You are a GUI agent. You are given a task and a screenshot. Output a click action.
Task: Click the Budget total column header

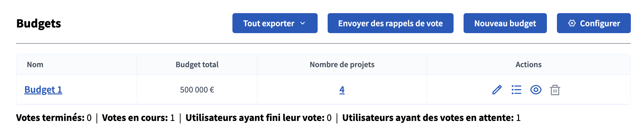tap(197, 65)
